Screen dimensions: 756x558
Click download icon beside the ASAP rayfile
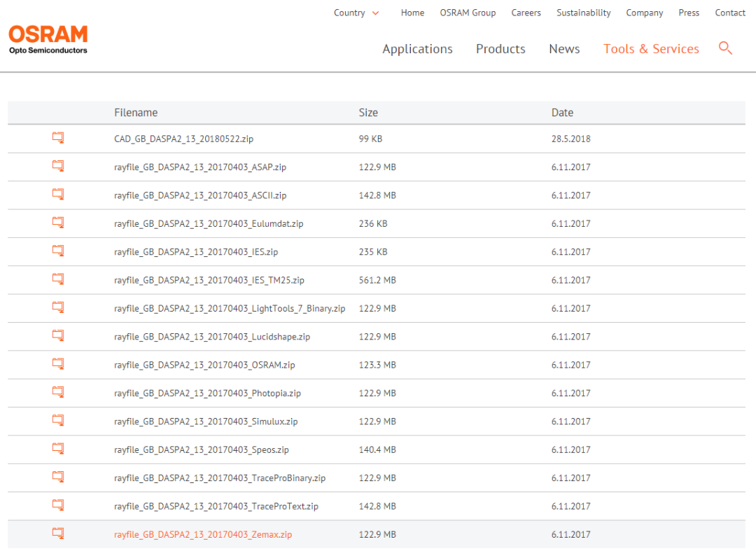point(58,167)
